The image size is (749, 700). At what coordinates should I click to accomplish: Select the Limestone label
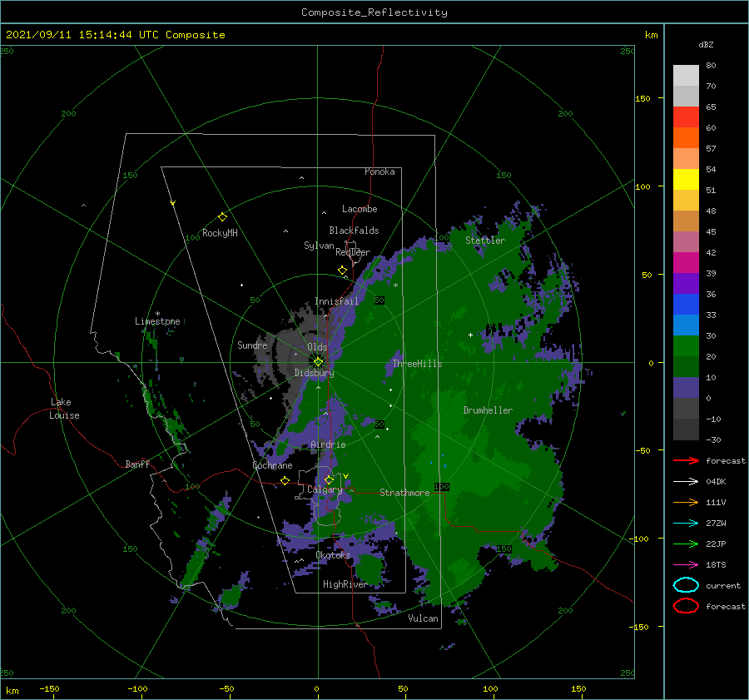point(157,321)
